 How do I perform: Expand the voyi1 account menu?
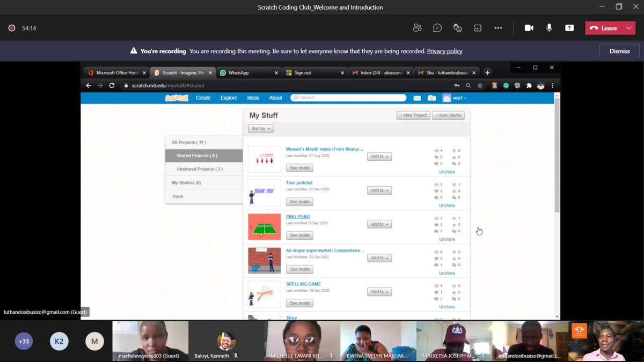click(x=455, y=98)
